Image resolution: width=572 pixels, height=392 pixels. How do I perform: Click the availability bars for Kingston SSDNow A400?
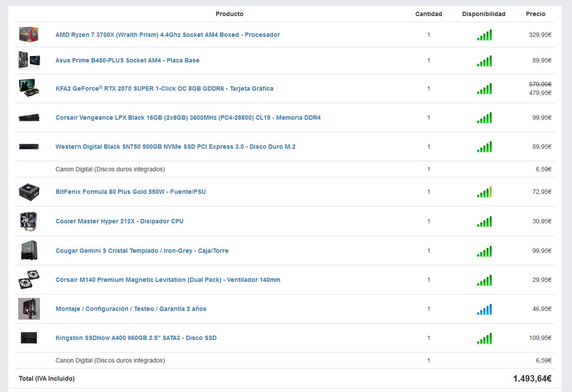pos(484,338)
